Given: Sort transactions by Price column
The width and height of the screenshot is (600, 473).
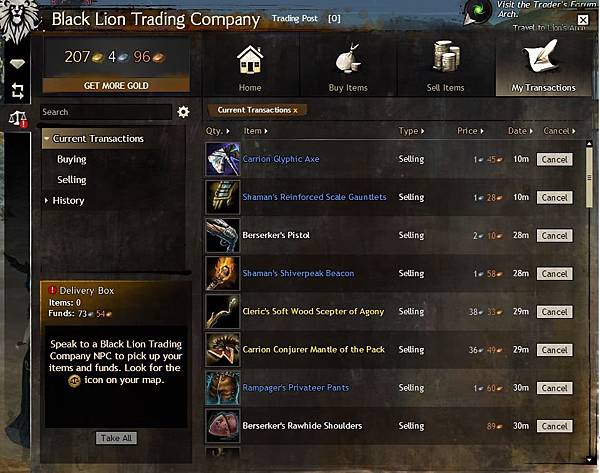Looking at the screenshot, I should tap(470, 131).
